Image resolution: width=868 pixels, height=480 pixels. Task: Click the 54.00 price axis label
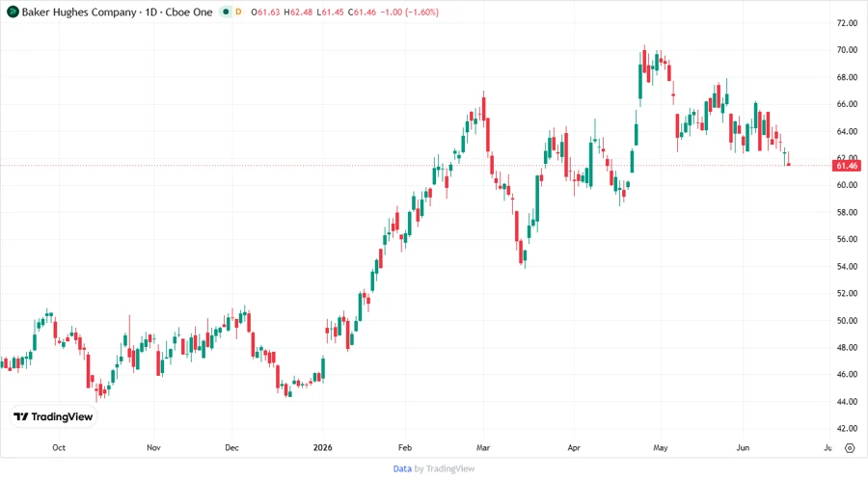tap(847, 266)
